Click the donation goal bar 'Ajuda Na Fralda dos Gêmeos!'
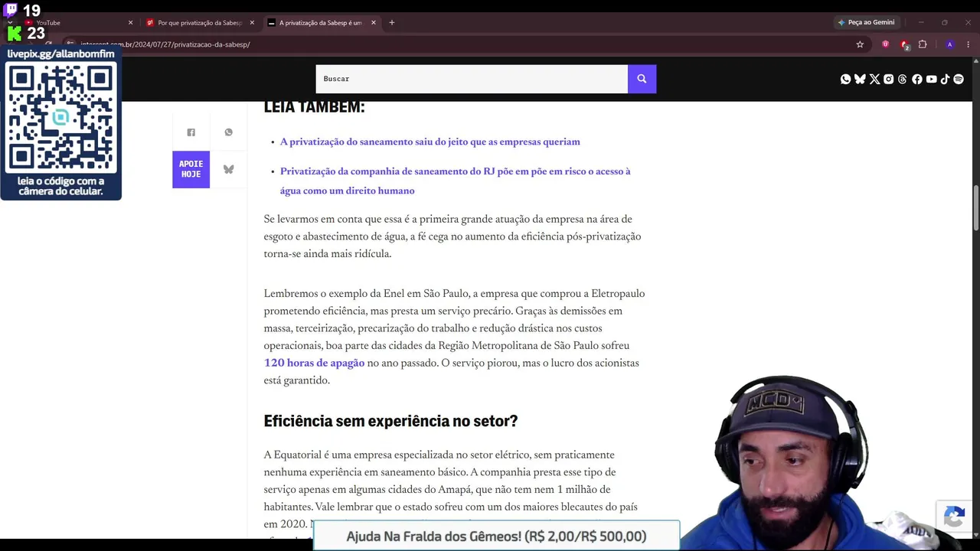980x551 pixels. click(x=496, y=536)
